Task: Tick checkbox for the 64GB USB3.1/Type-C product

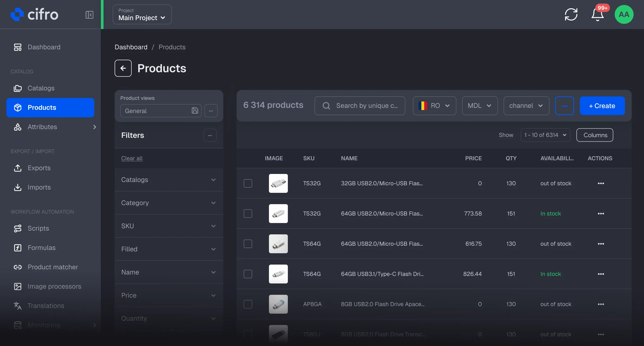Action: pyautogui.click(x=248, y=274)
